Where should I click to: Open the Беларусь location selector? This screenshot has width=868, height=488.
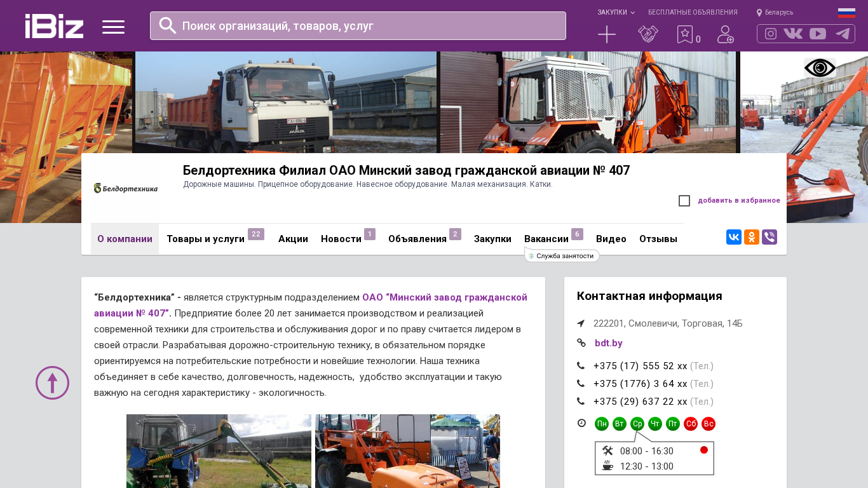click(x=775, y=13)
